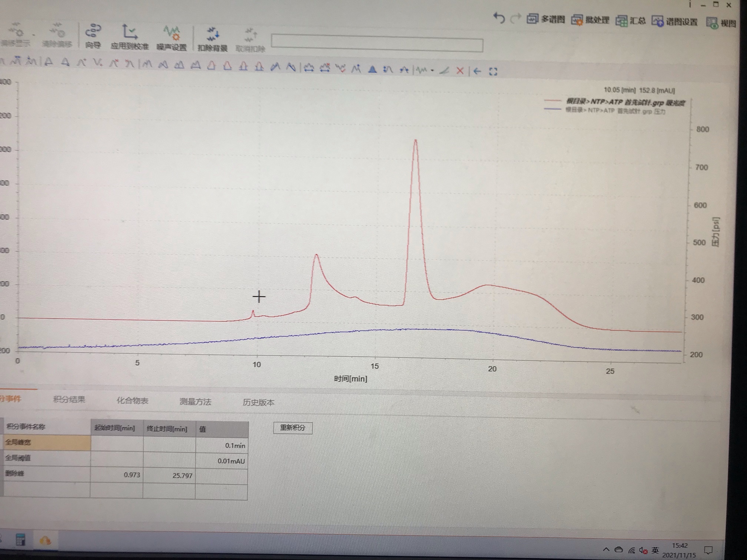Click the muted volume tray icon

pos(644,550)
